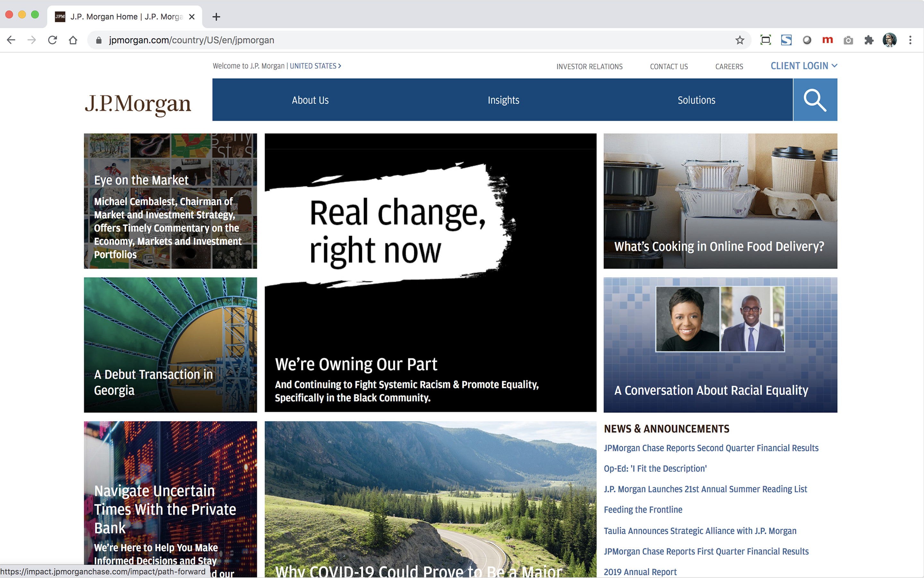Image resolution: width=924 pixels, height=578 pixels.
Task: Open A Conversation About Racial Equality tile
Action: point(720,345)
